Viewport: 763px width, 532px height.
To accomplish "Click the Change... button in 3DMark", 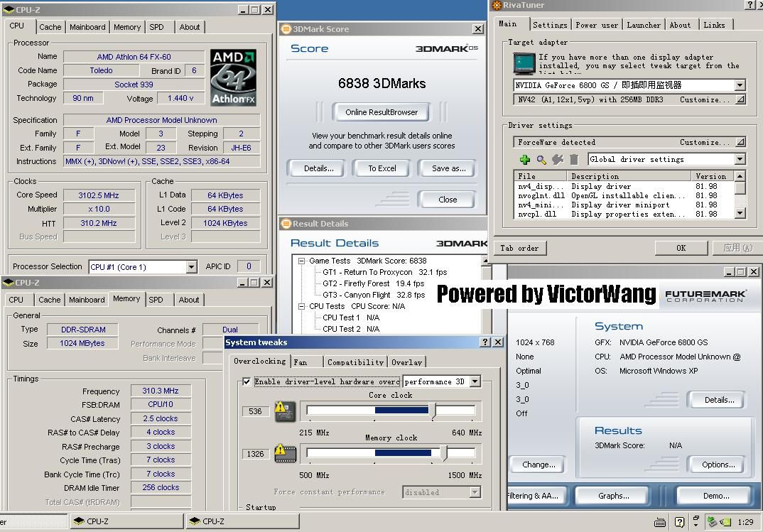I will [539, 465].
